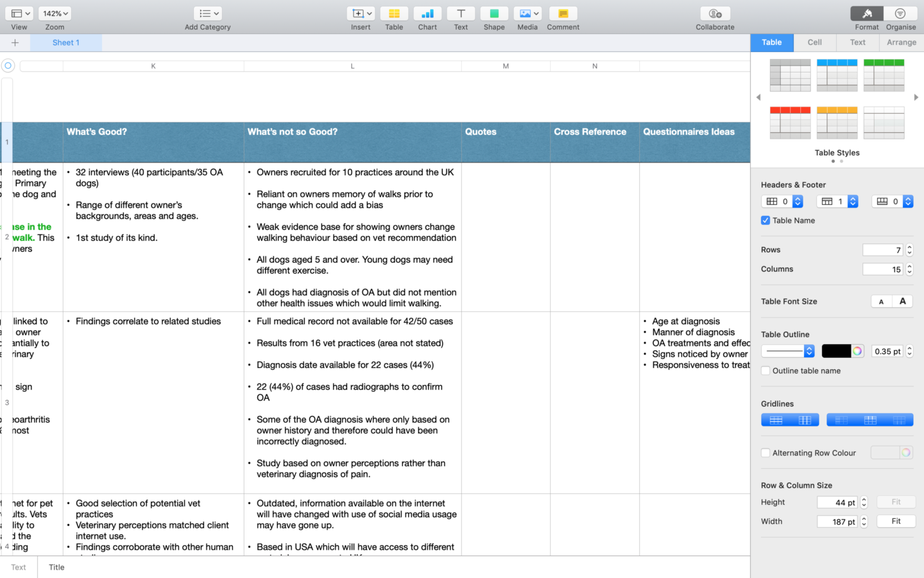Image resolution: width=924 pixels, height=578 pixels.
Task: Click the Insert toolbar icon
Action: click(x=361, y=13)
